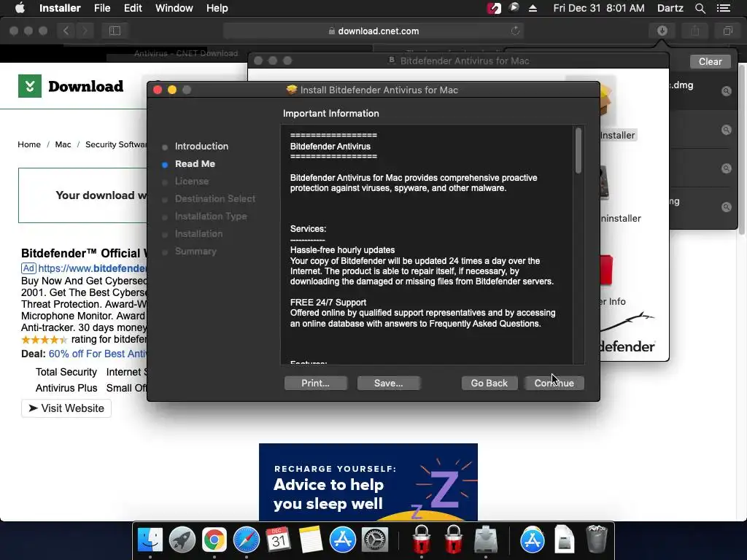Click Clear in Safari downloads popover
This screenshot has width=747, height=560.
tap(710, 61)
